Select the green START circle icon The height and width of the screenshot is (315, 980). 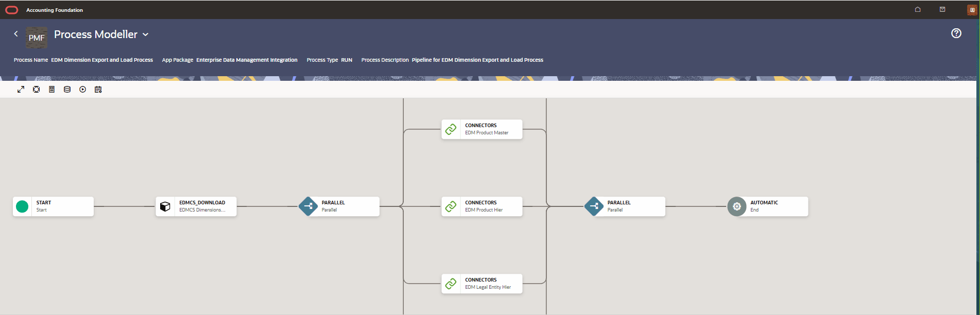[22, 206]
